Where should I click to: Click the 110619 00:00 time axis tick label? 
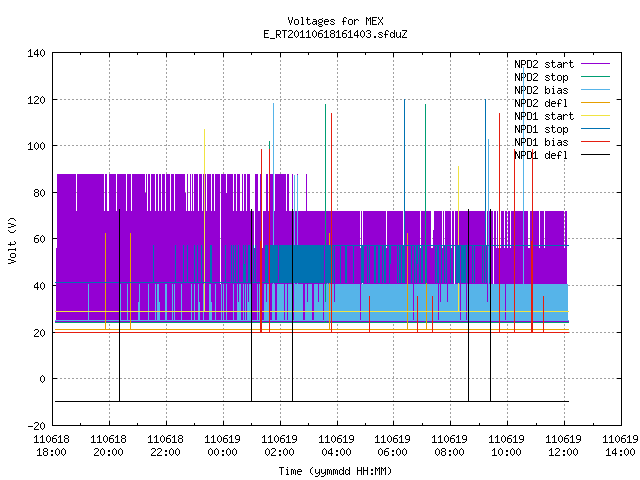[x=222, y=446]
